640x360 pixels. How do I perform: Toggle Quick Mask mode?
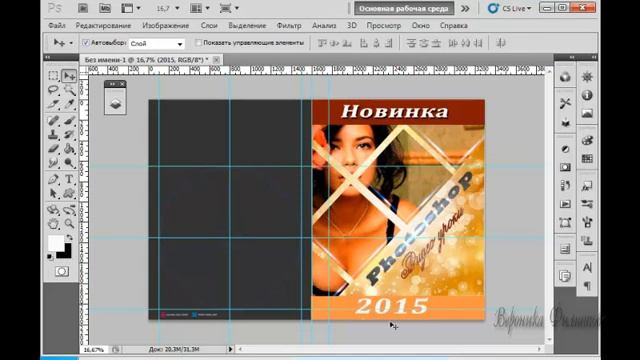tap(62, 271)
